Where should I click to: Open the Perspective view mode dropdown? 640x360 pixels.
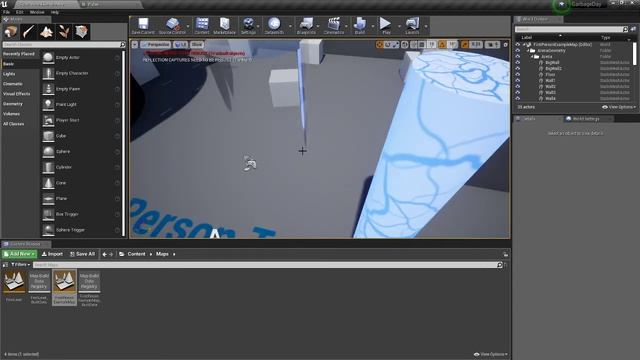(x=155, y=44)
